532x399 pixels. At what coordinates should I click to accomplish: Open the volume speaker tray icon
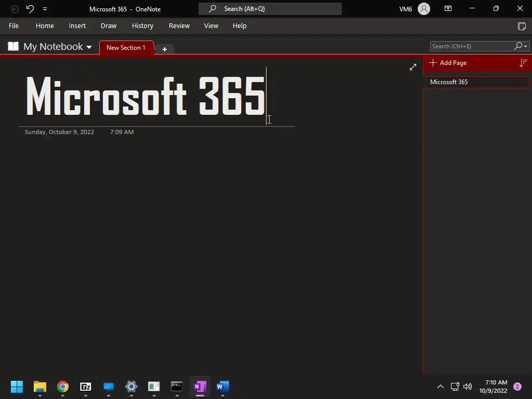point(468,387)
